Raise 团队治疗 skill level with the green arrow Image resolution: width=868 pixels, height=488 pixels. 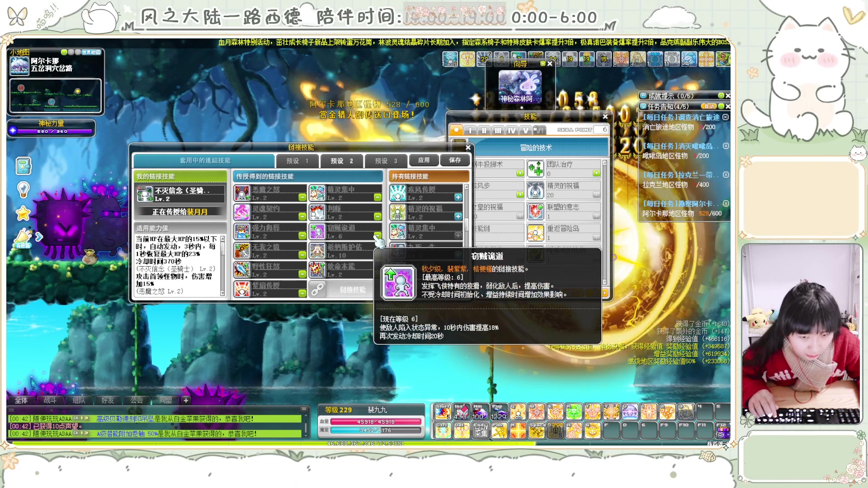pos(596,174)
